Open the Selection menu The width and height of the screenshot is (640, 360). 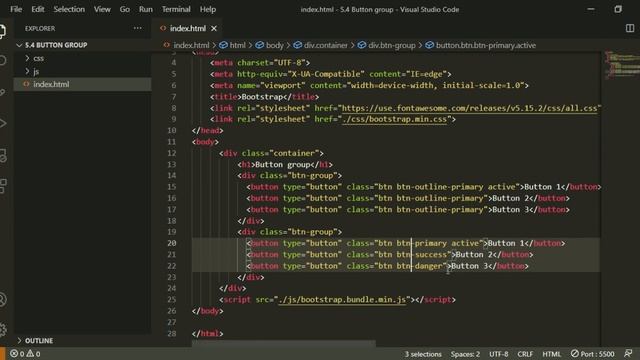point(69,9)
